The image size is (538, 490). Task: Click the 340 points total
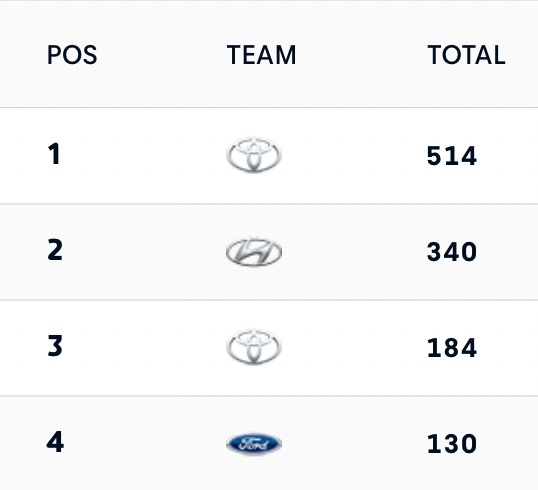[452, 252]
